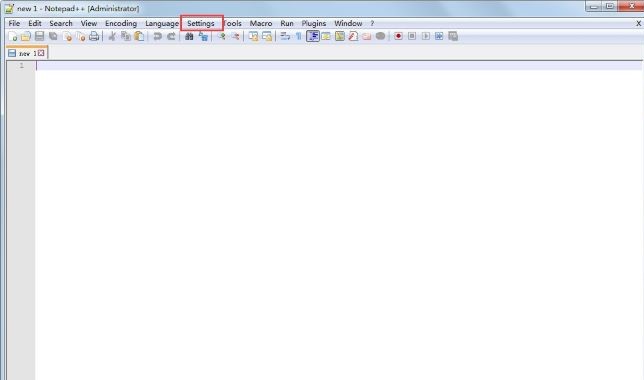Open the Plugins menu
The height and width of the screenshot is (380, 644).
click(x=314, y=23)
